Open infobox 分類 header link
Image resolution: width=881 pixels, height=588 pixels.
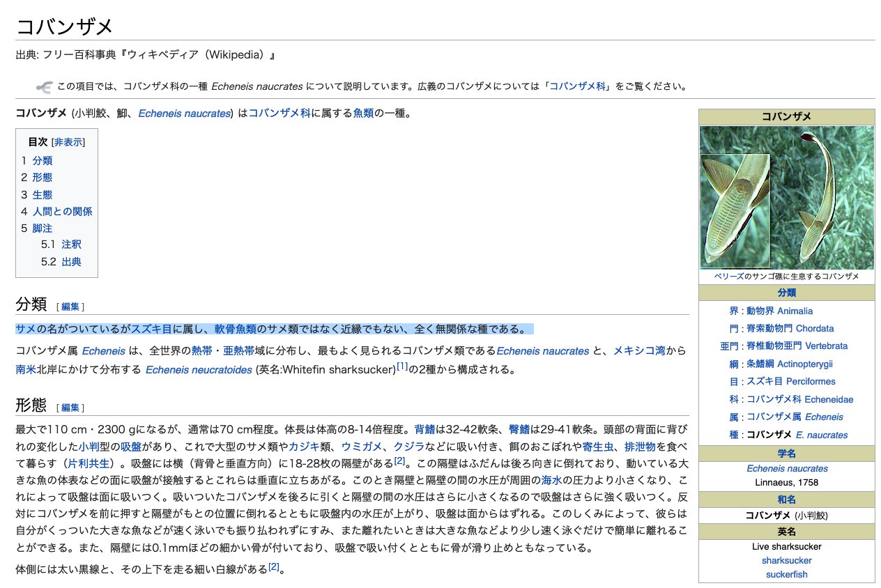[x=786, y=293]
